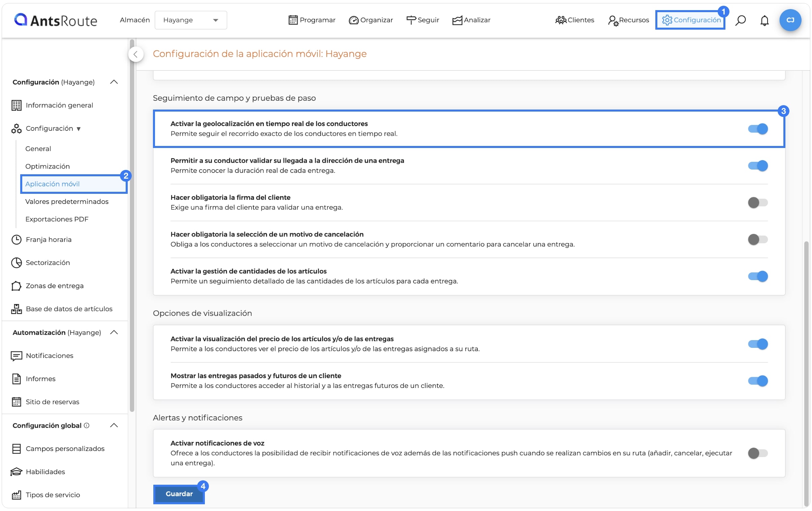The height and width of the screenshot is (511, 812).
Task: Click the Tipos de servicio icon
Action: [16, 495]
